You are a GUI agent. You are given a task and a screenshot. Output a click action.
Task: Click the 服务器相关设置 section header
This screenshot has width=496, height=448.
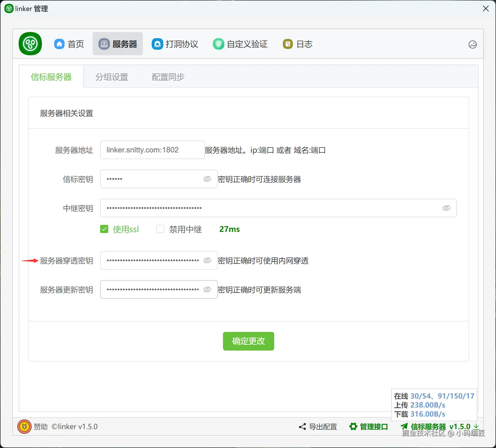tap(67, 113)
